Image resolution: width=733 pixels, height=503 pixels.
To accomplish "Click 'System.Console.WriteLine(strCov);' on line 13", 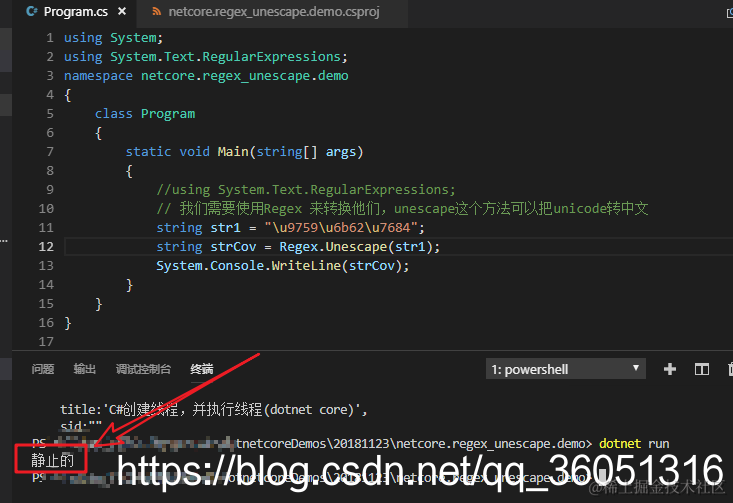I will pos(282,266).
